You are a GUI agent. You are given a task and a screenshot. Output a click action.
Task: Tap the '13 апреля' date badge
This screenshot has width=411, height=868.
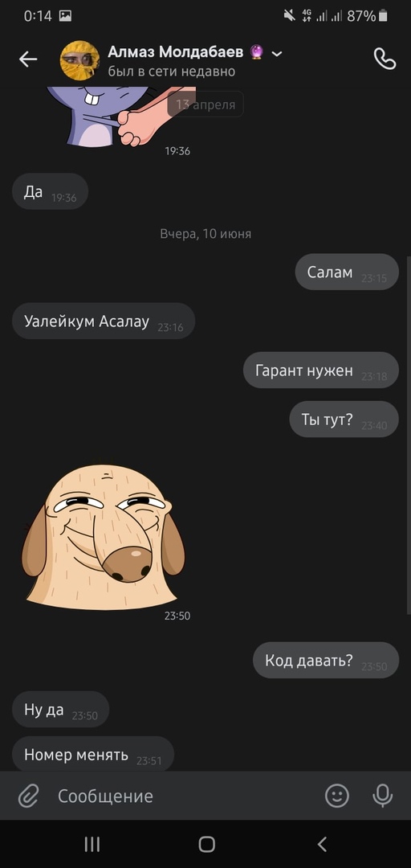pyautogui.click(x=205, y=104)
